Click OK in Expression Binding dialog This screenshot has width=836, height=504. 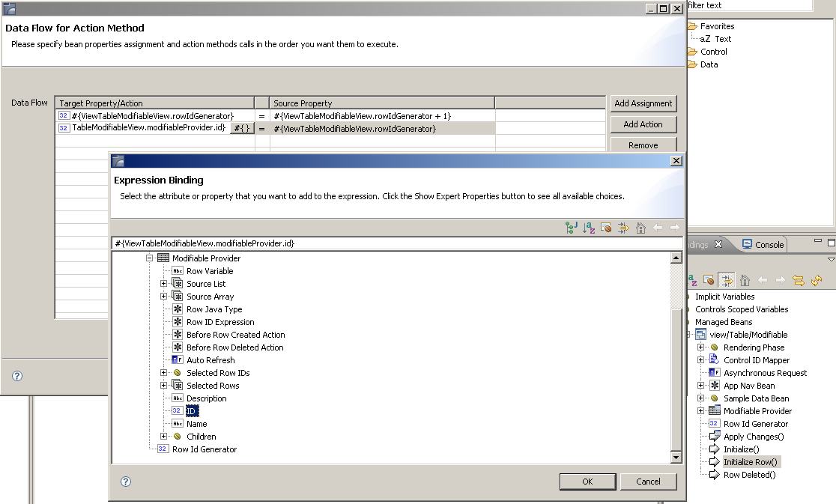[x=587, y=482]
